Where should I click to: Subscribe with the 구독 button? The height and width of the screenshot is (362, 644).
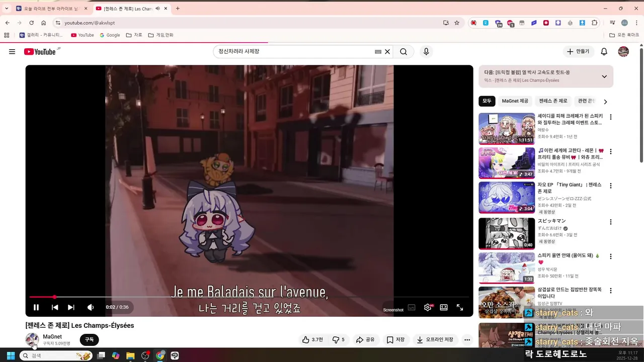[89, 340]
